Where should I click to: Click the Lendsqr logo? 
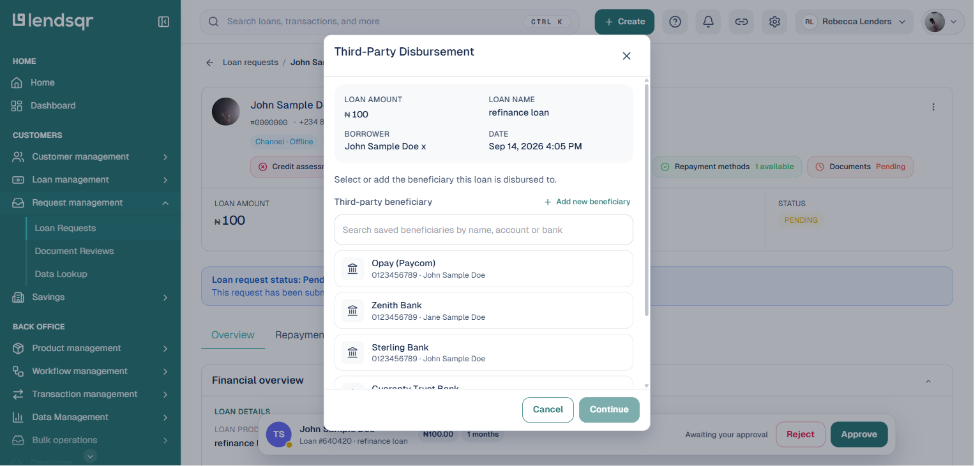pyautogui.click(x=53, y=21)
